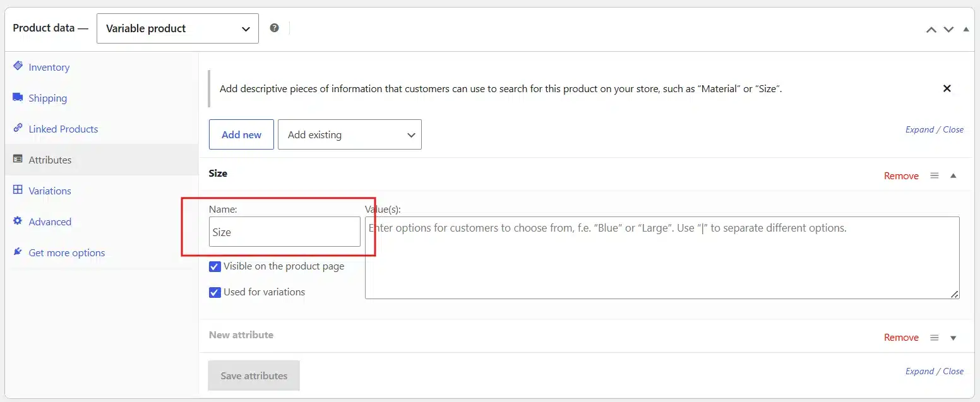Move Product data panel up
Image resolution: width=980 pixels, height=402 pixels.
point(931,29)
